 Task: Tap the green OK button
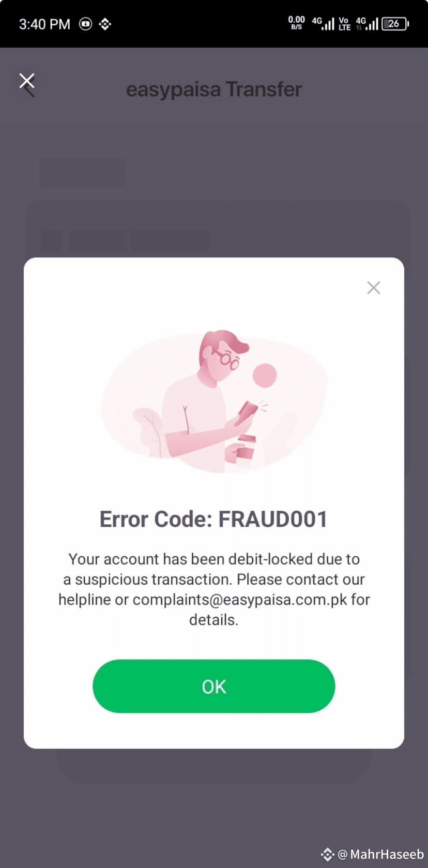click(x=214, y=686)
